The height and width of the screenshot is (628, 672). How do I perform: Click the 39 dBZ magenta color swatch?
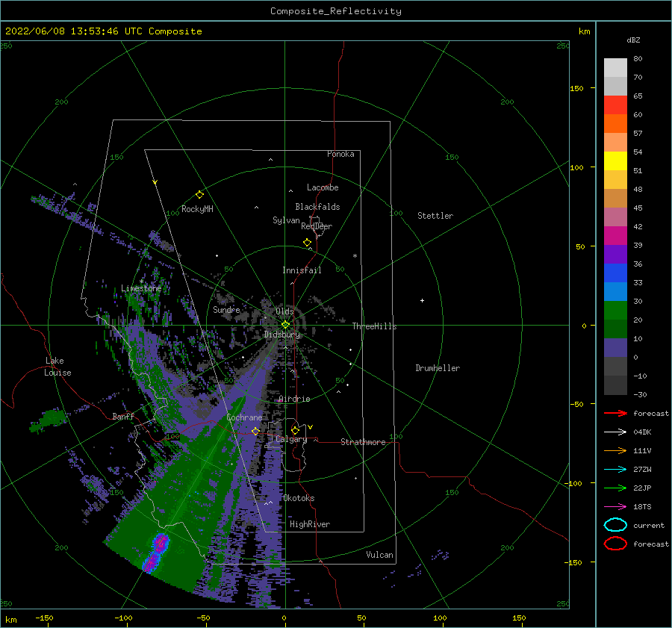click(x=615, y=235)
